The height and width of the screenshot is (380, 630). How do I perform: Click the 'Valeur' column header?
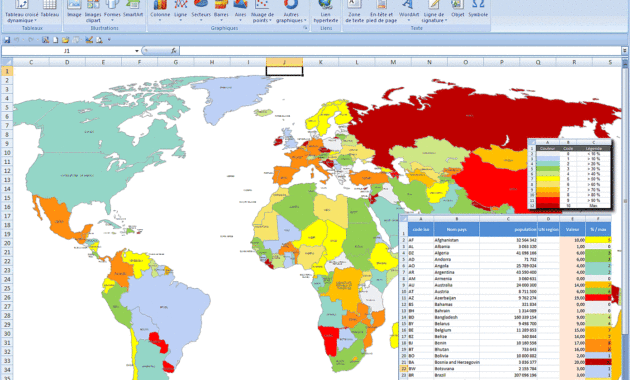point(572,229)
